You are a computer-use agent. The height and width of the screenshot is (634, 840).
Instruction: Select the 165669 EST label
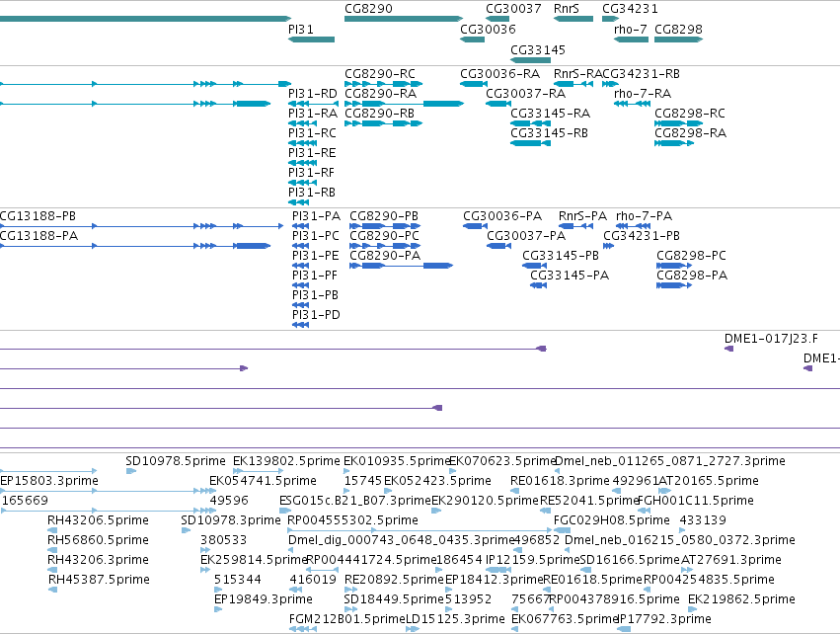click(26, 501)
